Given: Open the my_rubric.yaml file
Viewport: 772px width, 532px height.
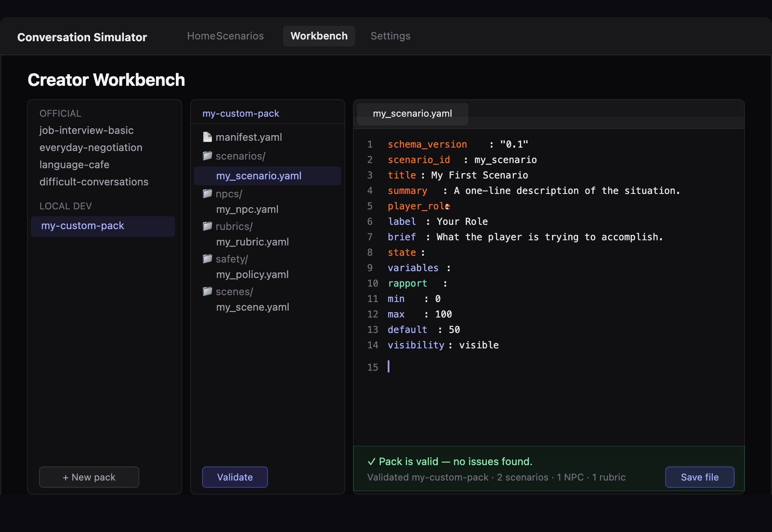Looking at the screenshot, I should click(253, 242).
